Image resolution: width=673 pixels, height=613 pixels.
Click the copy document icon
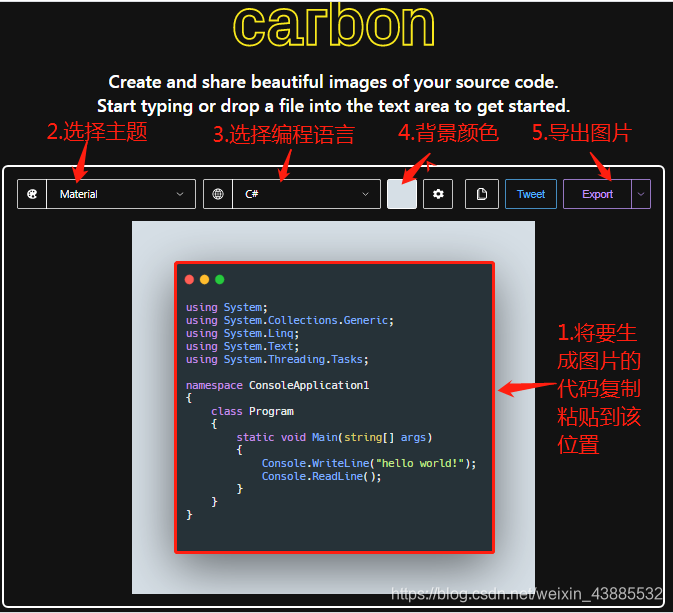pyautogui.click(x=482, y=194)
